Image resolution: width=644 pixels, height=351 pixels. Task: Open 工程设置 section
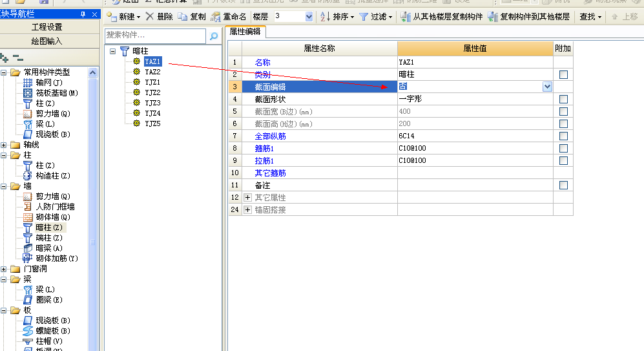tap(47, 27)
